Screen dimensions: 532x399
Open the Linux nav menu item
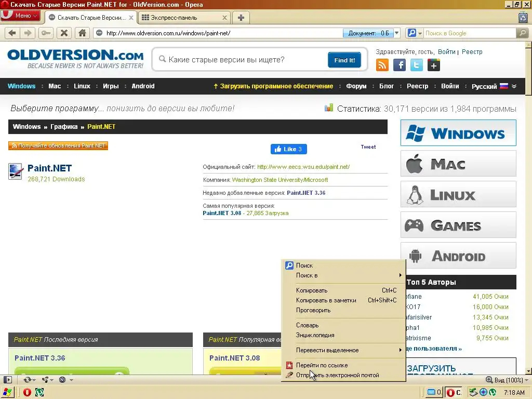coord(82,86)
